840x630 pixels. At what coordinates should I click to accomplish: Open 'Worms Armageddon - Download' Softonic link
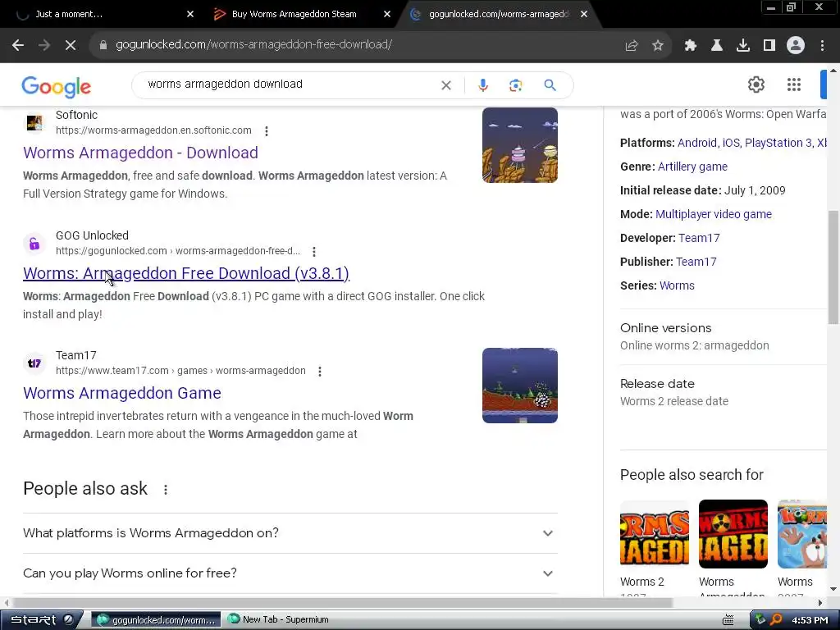coord(140,153)
